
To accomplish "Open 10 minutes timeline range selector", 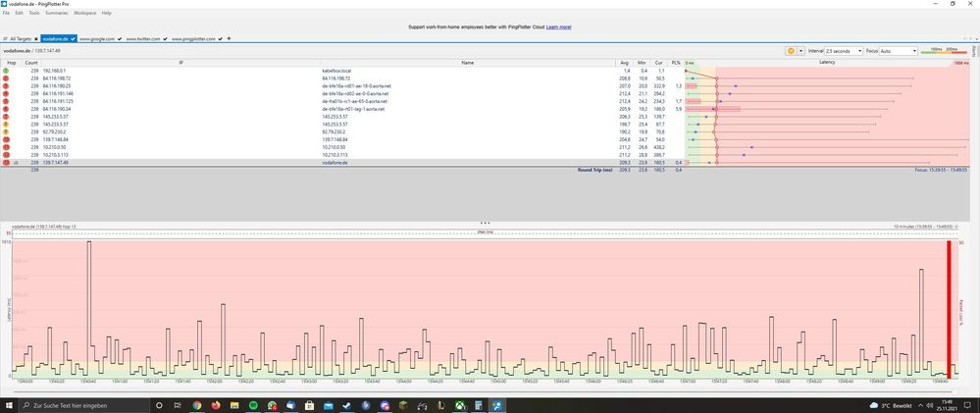I will (x=926, y=227).
